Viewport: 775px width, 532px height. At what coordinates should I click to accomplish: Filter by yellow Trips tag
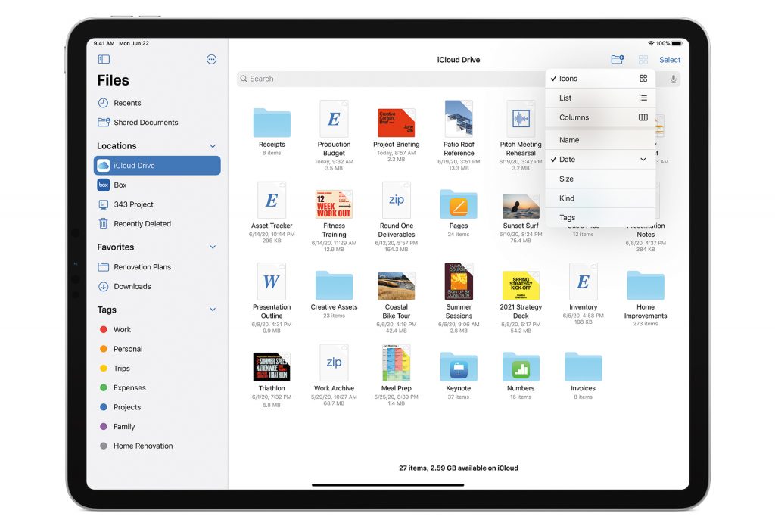click(x=157, y=369)
